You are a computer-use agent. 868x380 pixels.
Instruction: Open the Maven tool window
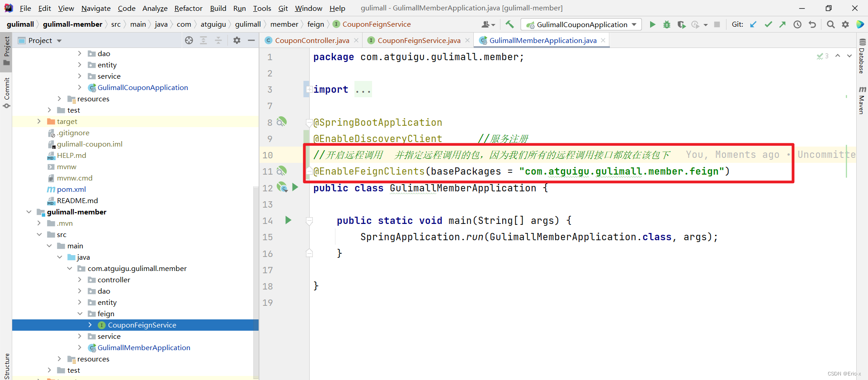click(x=862, y=100)
